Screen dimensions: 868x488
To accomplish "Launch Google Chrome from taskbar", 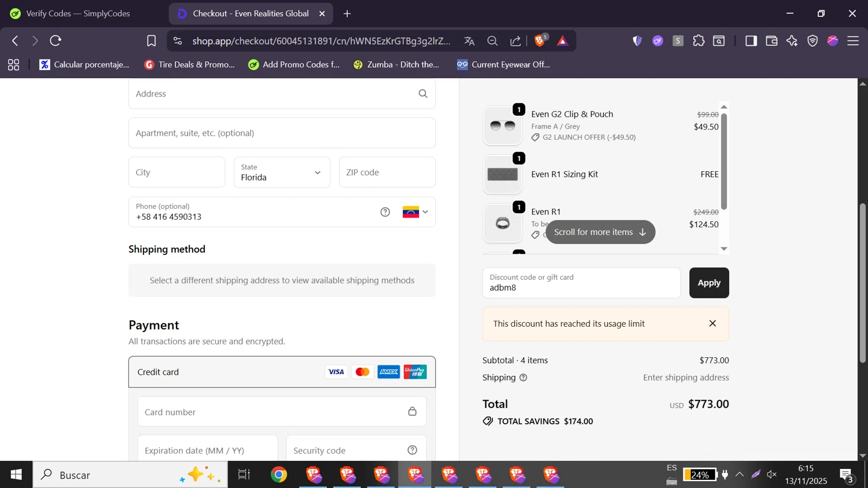I will click(279, 475).
